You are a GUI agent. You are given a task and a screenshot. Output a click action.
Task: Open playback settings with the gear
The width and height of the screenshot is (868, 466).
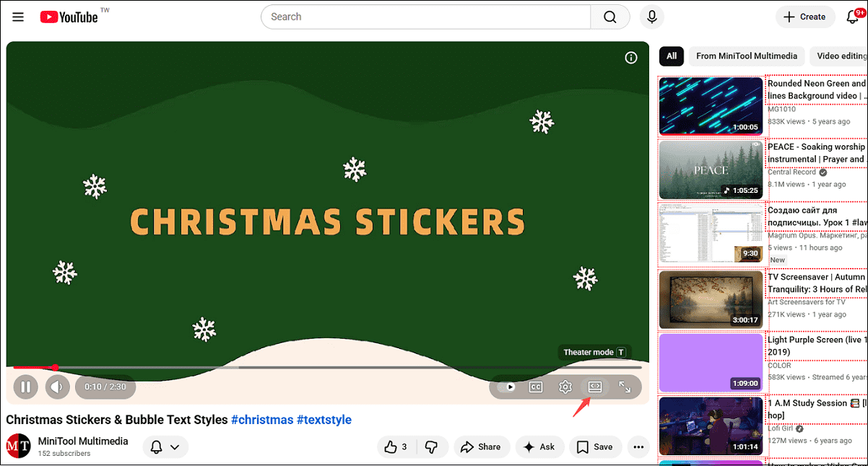565,387
